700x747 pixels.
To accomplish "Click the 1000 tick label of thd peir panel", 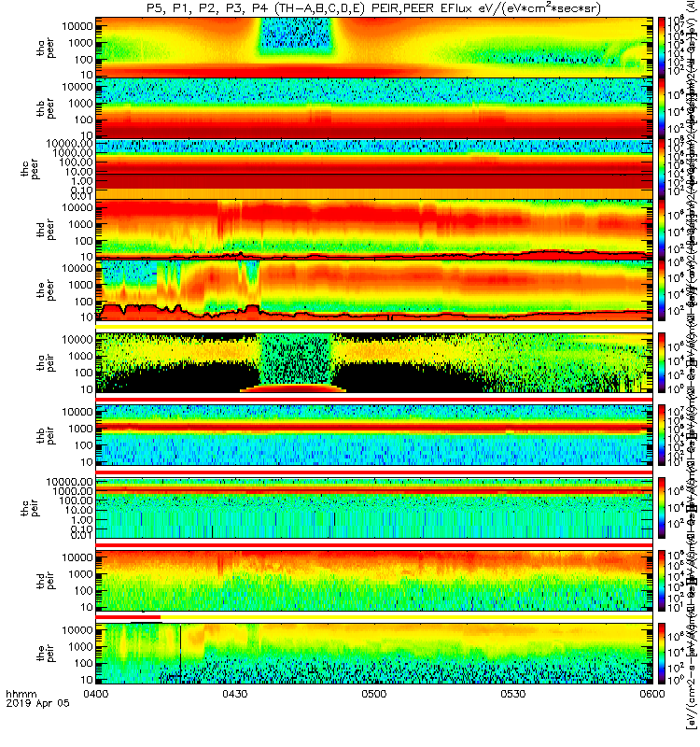I will [80, 574].
